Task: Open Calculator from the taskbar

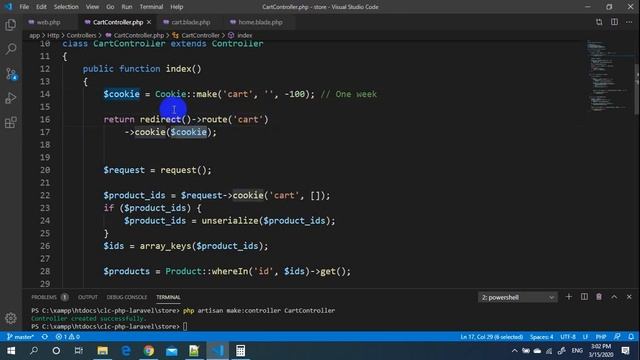Action: 240,351
